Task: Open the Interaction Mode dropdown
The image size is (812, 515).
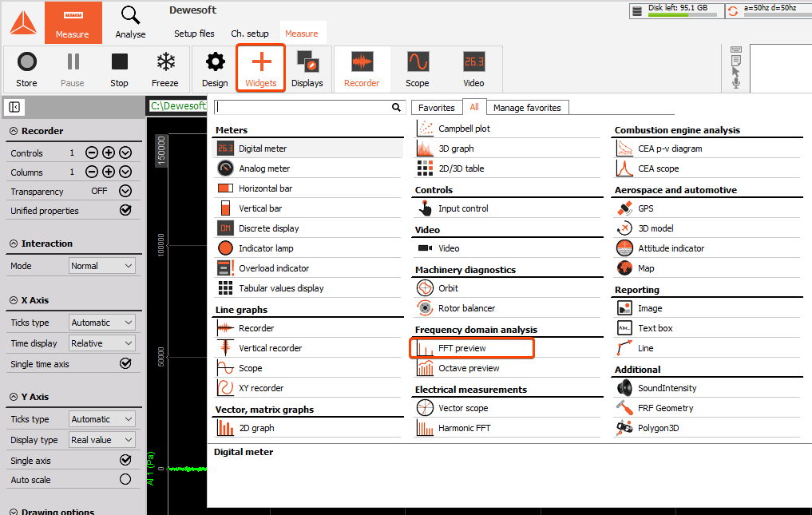Action: (102, 266)
